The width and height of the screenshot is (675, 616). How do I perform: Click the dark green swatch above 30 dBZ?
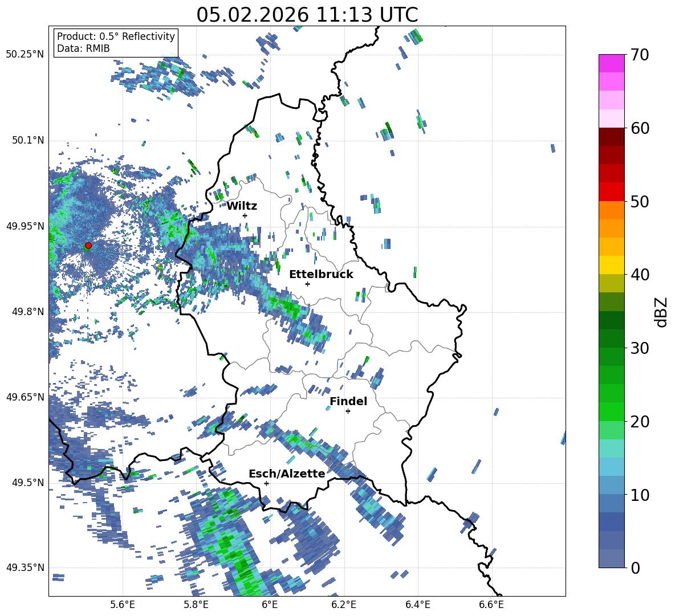[611, 338]
